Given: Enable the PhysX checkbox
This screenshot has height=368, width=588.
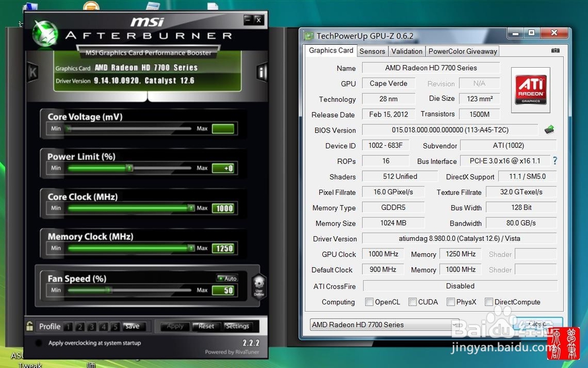Looking at the screenshot, I should click(451, 302).
